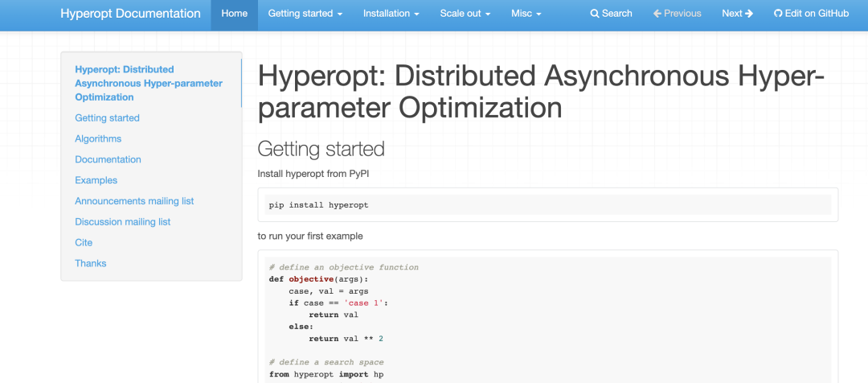868x383 pixels.
Task: Click the comment '# define a search space'
Action: click(326, 363)
